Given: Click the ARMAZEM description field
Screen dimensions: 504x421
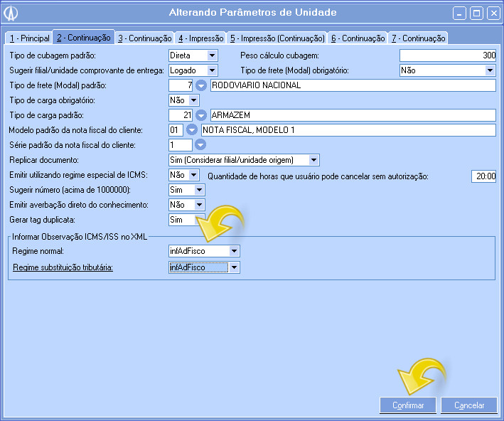Looking at the screenshot, I should point(353,115).
